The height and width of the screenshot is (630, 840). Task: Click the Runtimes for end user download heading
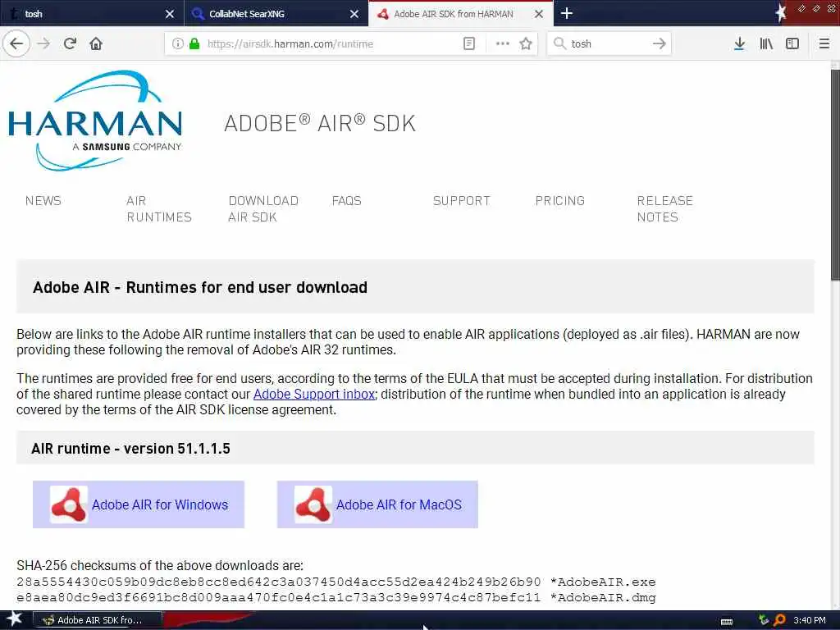point(200,287)
